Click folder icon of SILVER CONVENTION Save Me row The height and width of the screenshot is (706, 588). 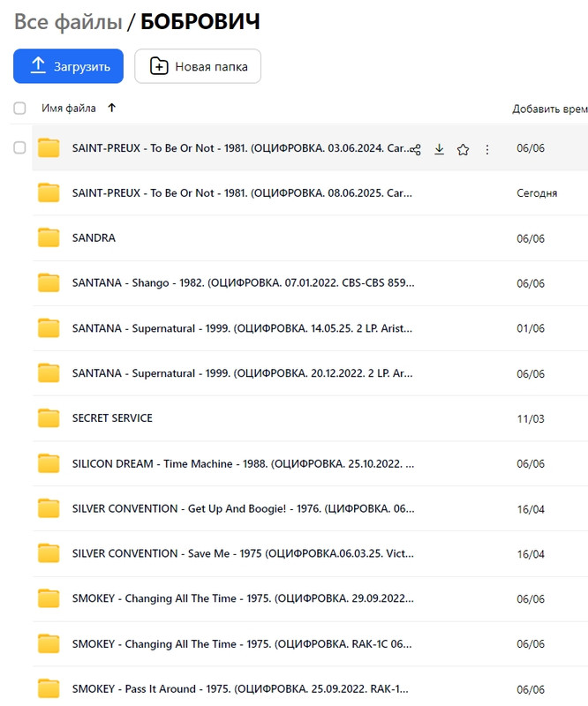click(x=49, y=553)
